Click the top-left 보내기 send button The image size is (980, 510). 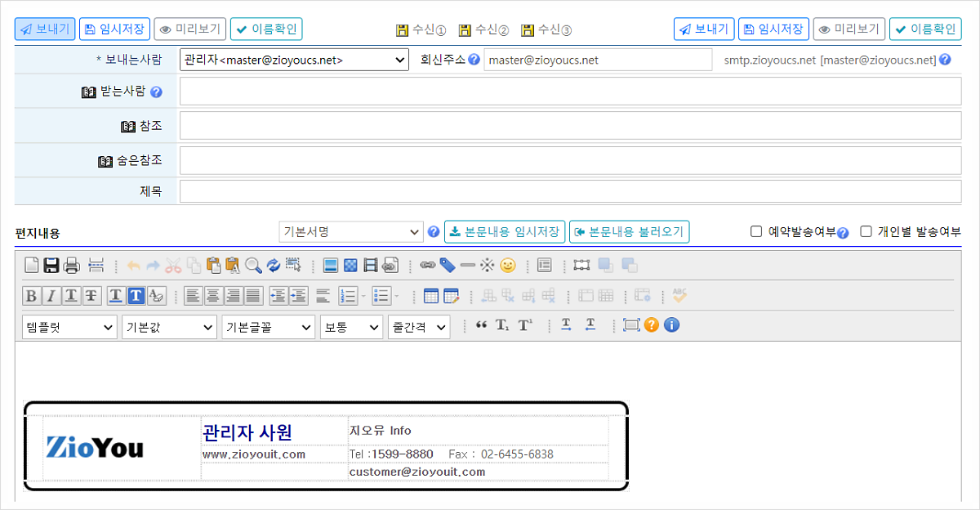point(45,29)
